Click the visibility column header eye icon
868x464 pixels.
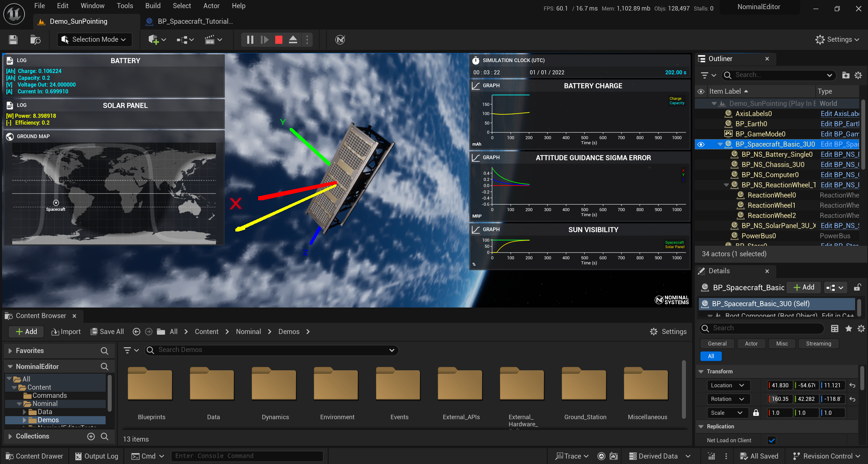tap(701, 92)
